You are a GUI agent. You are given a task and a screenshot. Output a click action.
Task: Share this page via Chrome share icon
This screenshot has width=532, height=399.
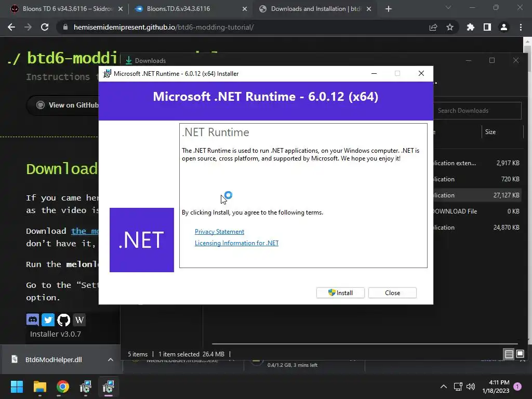coord(433,27)
